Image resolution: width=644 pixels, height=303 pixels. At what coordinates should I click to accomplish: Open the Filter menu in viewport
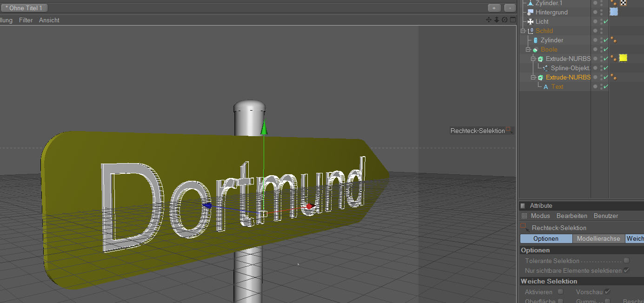pos(26,20)
